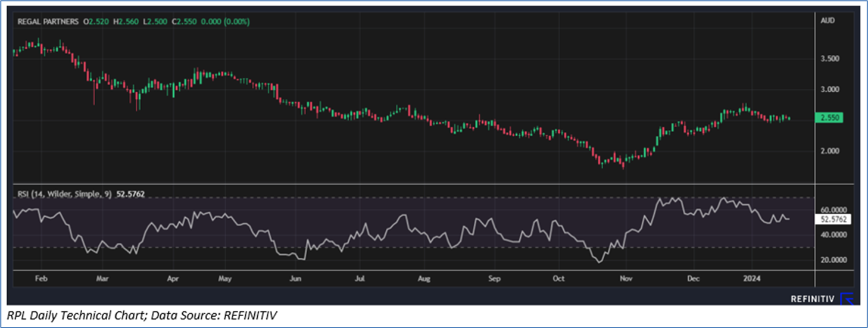This screenshot has height=328, width=868.
Task: Click the REGAL PARTNERS symbol label
Action: click(x=48, y=21)
